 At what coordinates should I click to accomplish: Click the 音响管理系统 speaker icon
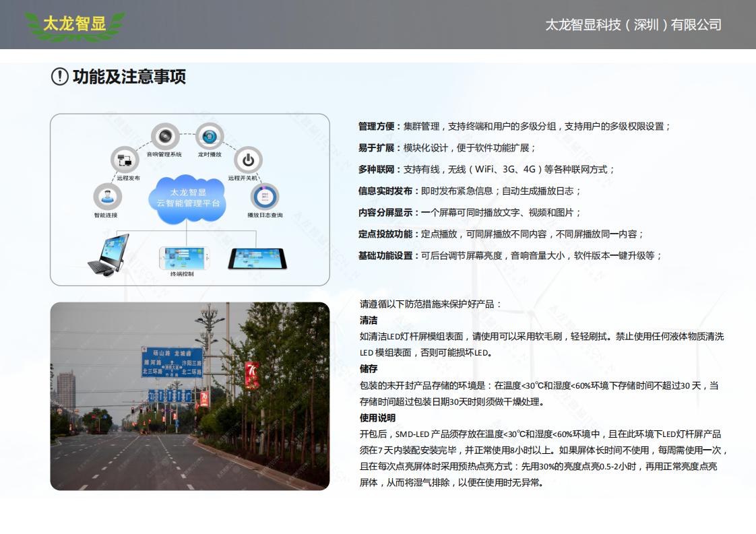pos(164,137)
